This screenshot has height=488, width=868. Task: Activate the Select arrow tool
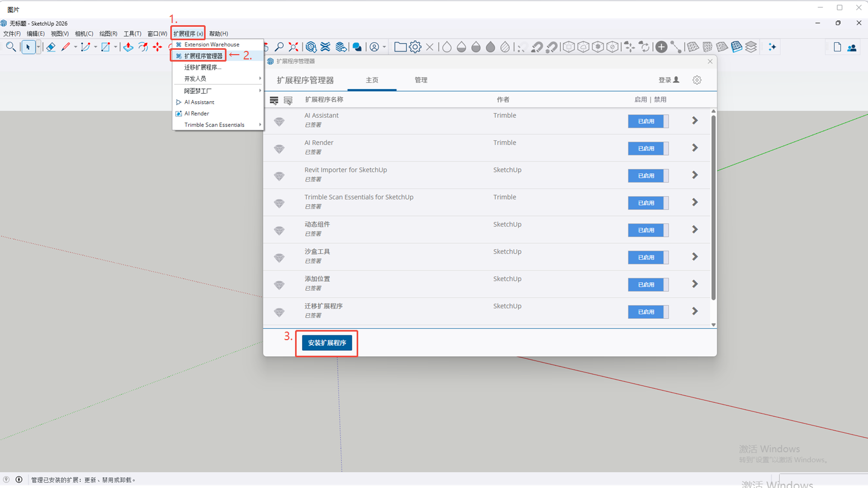click(28, 47)
